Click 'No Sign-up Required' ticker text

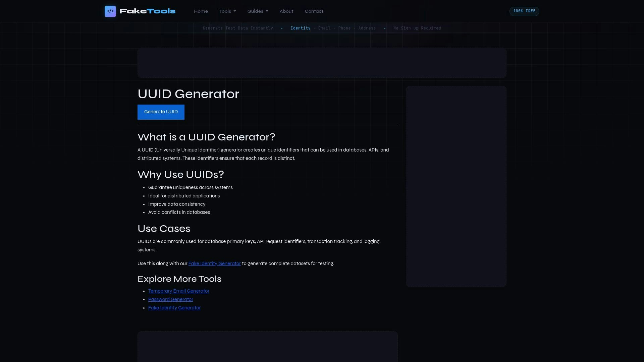click(417, 28)
